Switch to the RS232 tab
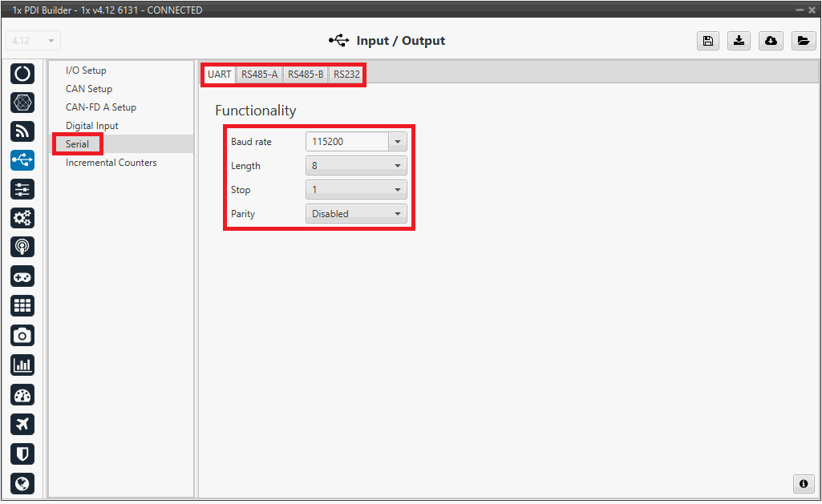The height and width of the screenshot is (504, 822). (x=346, y=75)
